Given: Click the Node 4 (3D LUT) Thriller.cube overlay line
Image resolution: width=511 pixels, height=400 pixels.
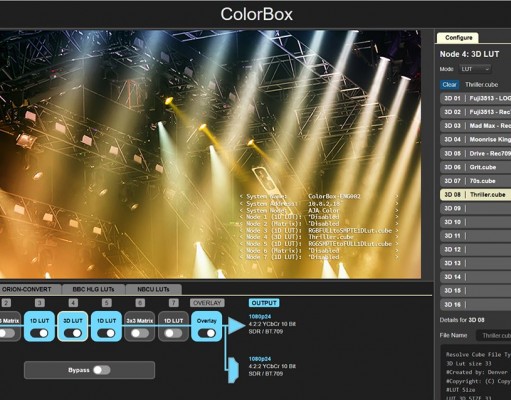Looking at the screenshot, I should [319, 237].
